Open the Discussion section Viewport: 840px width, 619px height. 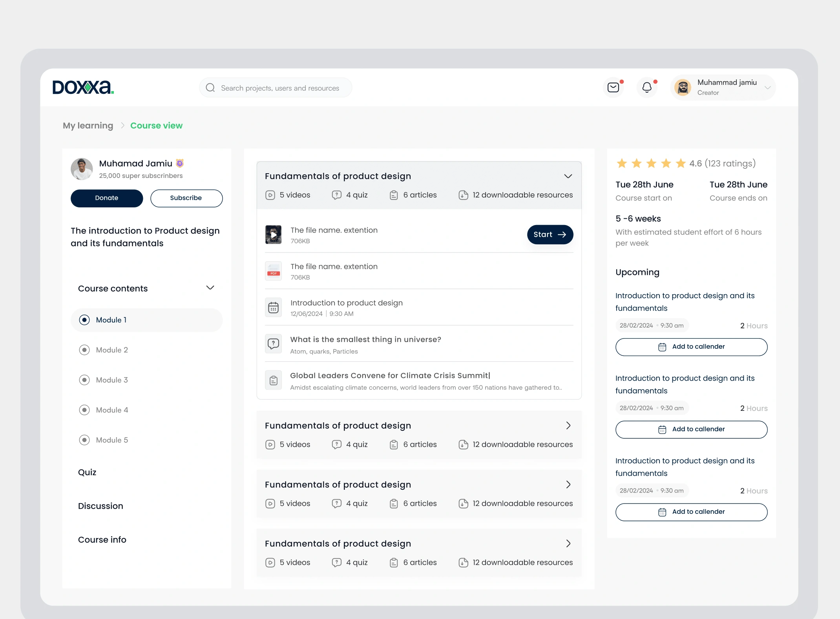[x=100, y=506]
